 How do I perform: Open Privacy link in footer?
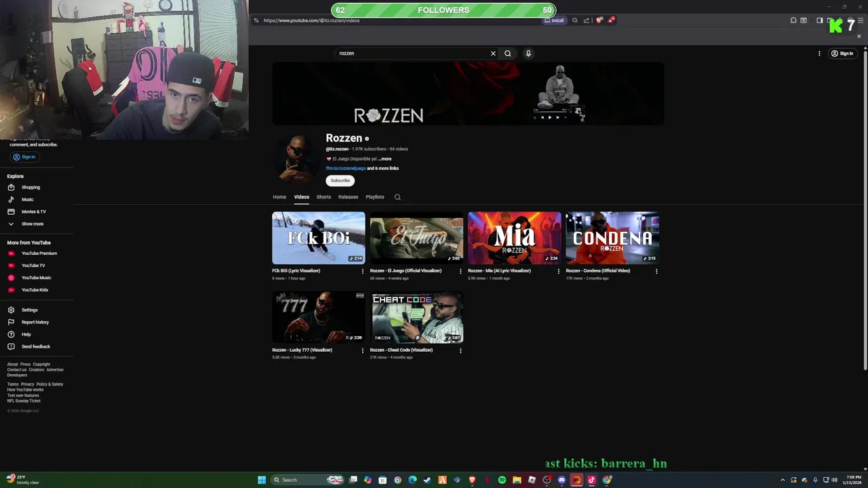(27, 384)
